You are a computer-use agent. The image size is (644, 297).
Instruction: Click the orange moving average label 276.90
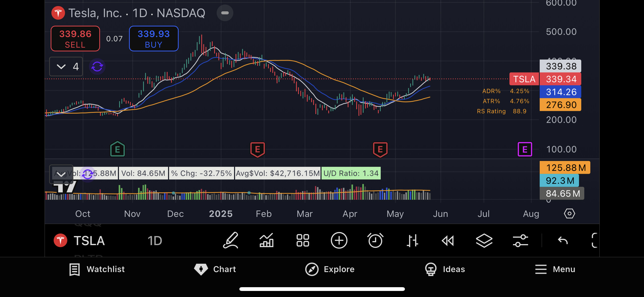pos(561,105)
